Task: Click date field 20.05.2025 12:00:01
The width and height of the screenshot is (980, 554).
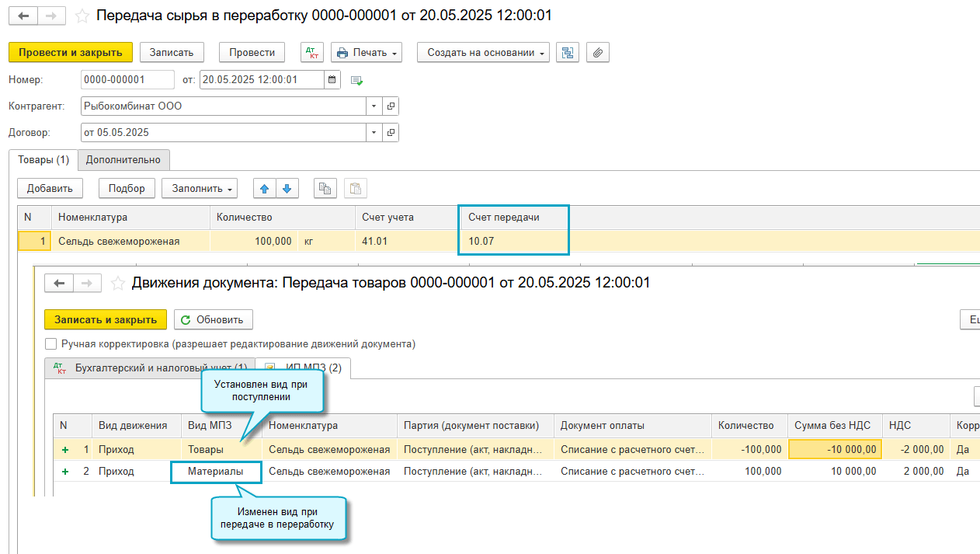Action: (262, 80)
